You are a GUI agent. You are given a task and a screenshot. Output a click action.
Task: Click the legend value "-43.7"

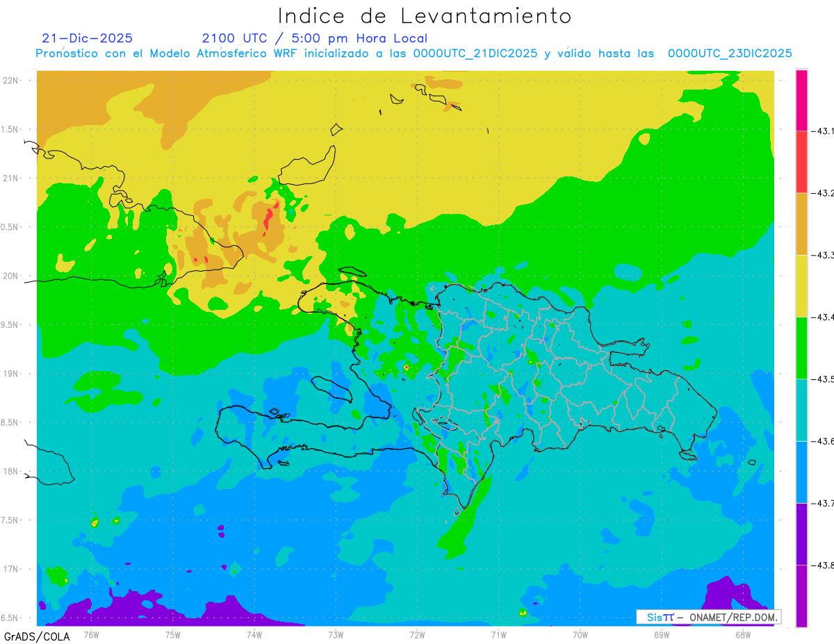[822, 503]
